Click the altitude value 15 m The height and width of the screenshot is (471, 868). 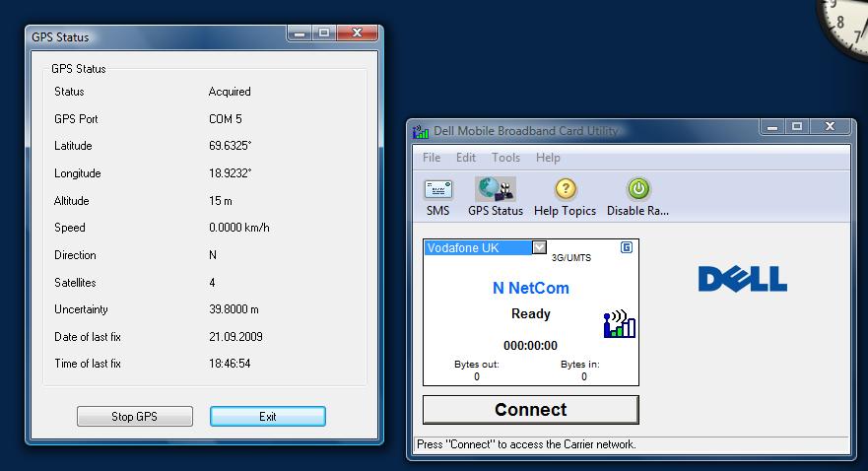[221, 201]
